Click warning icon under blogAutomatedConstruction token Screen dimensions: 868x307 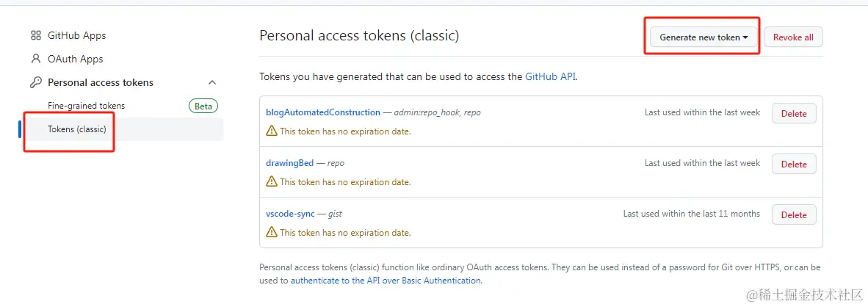coord(272,131)
